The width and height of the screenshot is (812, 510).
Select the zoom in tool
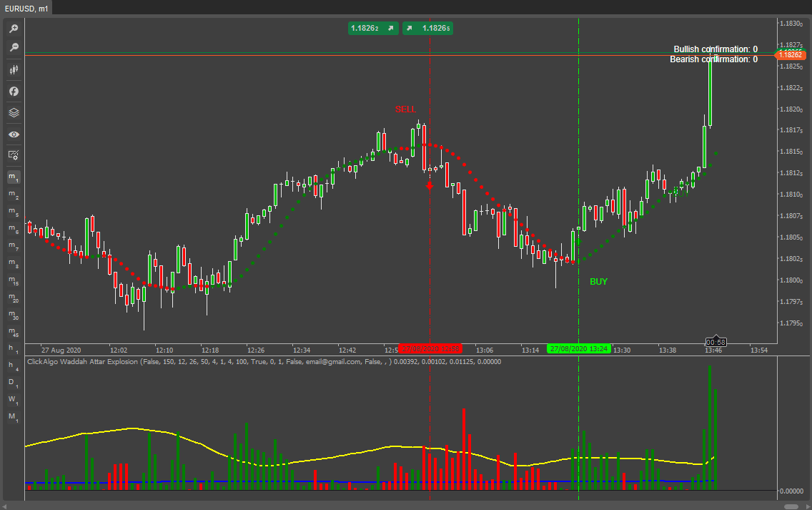(x=13, y=29)
